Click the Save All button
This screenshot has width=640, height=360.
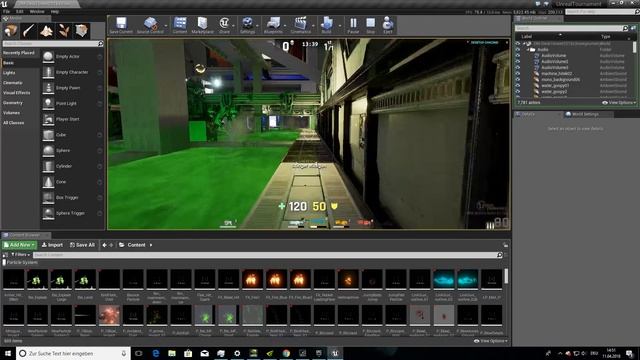(82, 245)
